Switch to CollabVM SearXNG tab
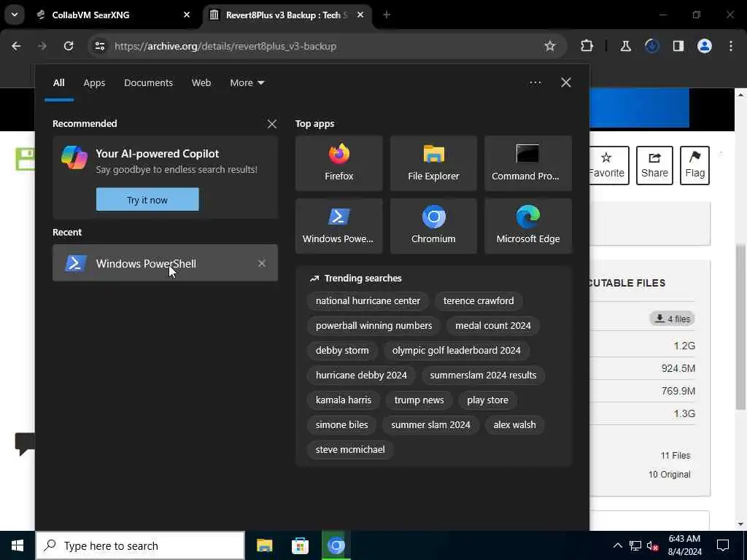The height and width of the screenshot is (560, 747). pos(113,15)
